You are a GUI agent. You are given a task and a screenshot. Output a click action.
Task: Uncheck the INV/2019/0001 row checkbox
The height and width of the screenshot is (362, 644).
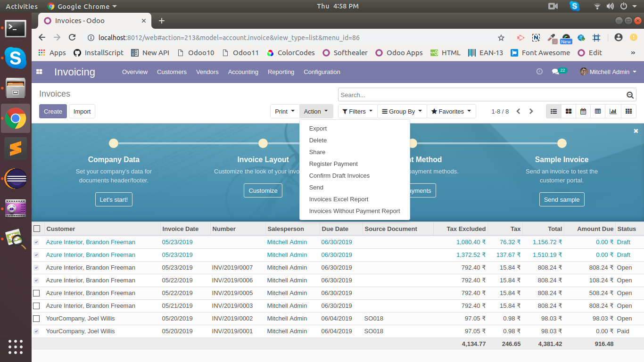point(37,331)
